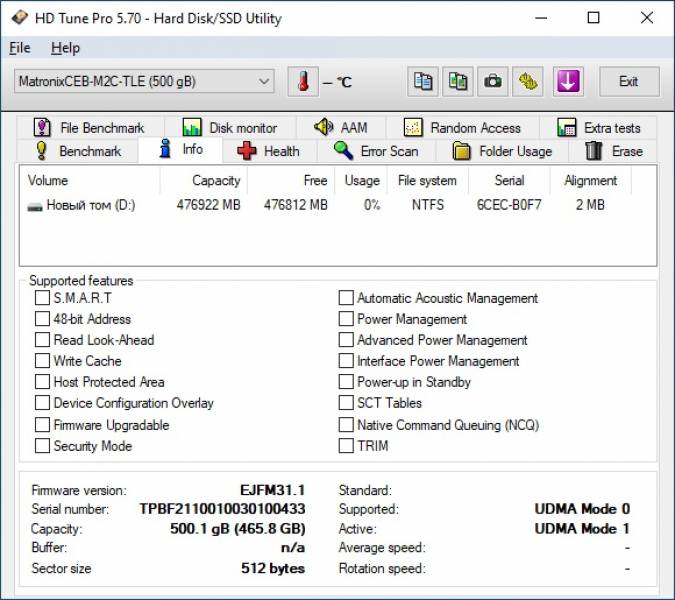Toggle the Power Management checkbox
Image resolution: width=675 pixels, height=600 pixels.
[x=346, y=319]
